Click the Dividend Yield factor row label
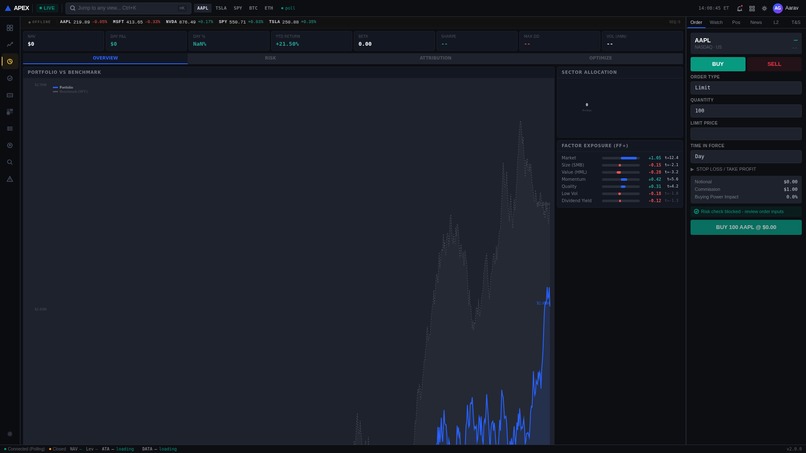 [576, 201]
